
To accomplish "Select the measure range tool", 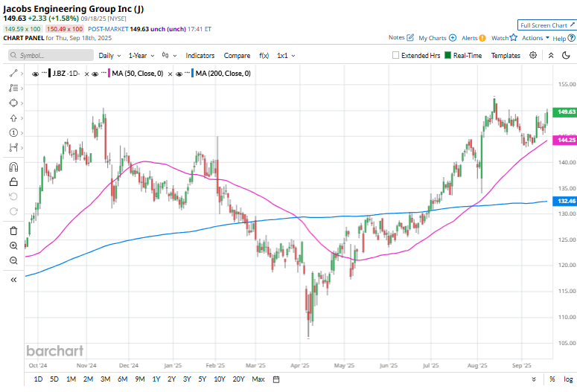I will click(x=13, y=147).
